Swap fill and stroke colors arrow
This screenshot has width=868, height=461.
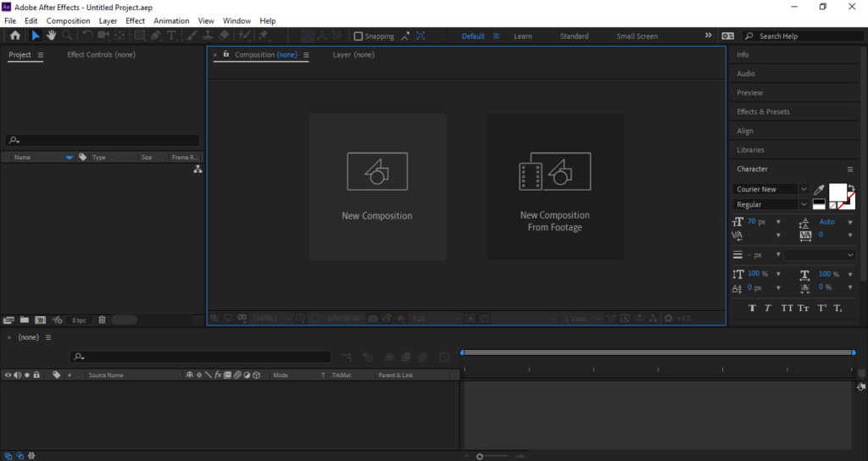[x=851, y=188]
